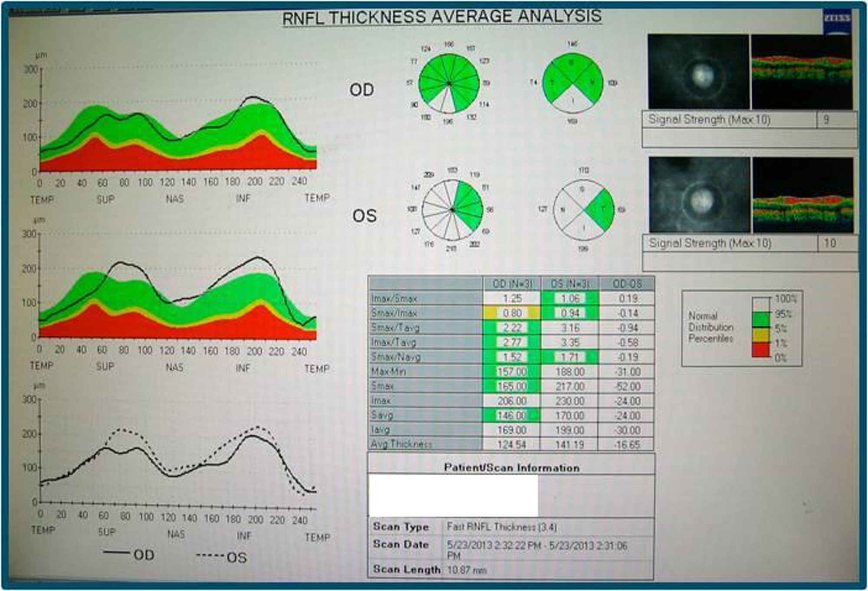Select the OD clock-hour sector pie chart
Viewport: 868px width, 591px height.
tap(449, 83)
